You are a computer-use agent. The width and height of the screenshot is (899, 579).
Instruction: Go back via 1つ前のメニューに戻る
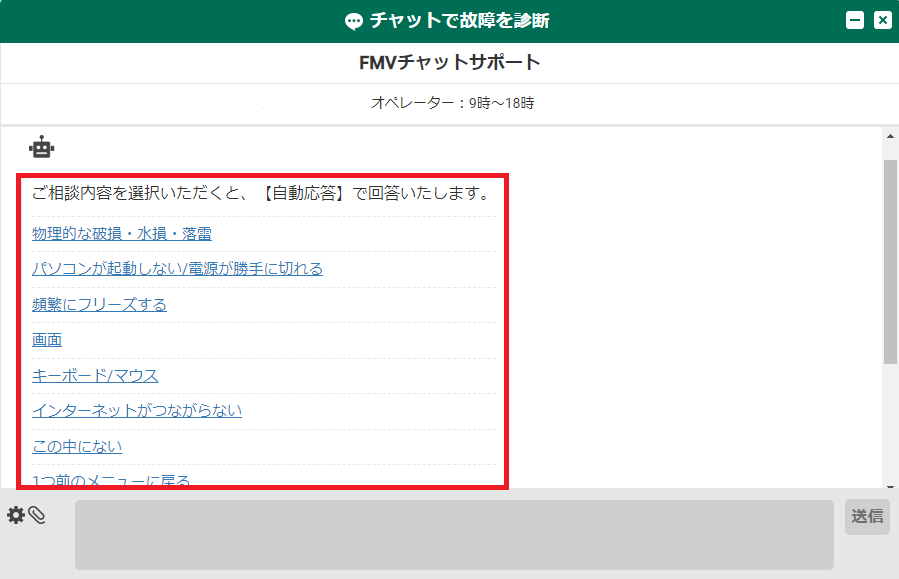coord(111,480)
